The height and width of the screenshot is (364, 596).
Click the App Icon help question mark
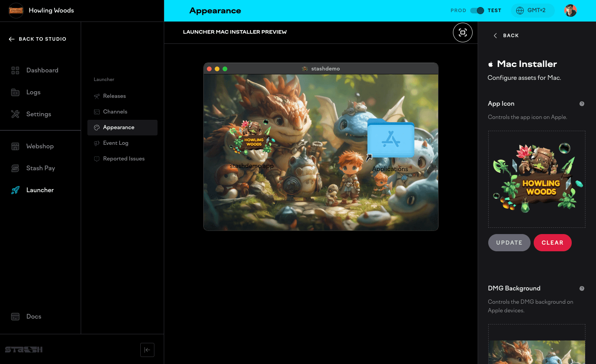click(582, 103)
